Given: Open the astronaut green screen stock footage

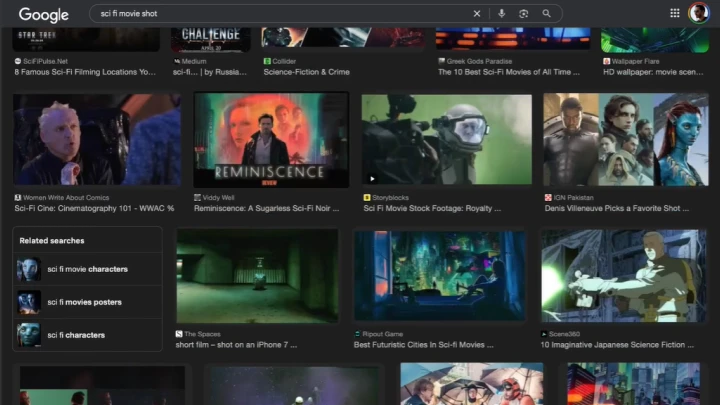Looking at the screenshot, I should coord(447,140).
